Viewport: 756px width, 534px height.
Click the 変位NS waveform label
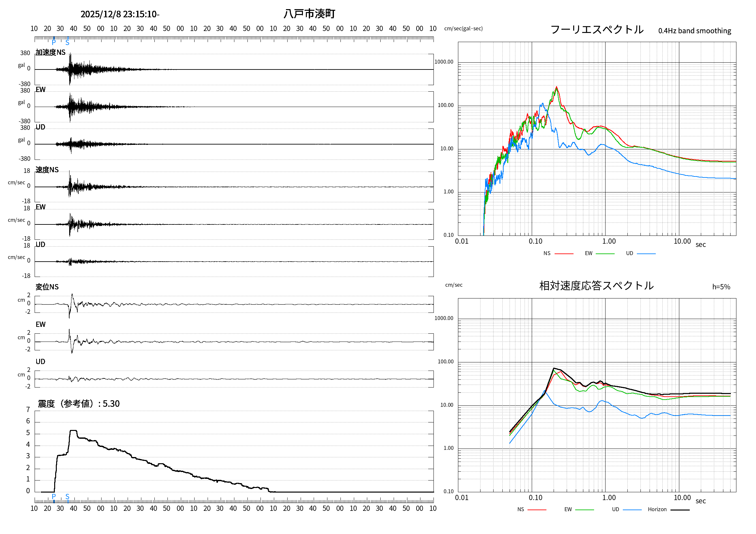tap(47, 287)
